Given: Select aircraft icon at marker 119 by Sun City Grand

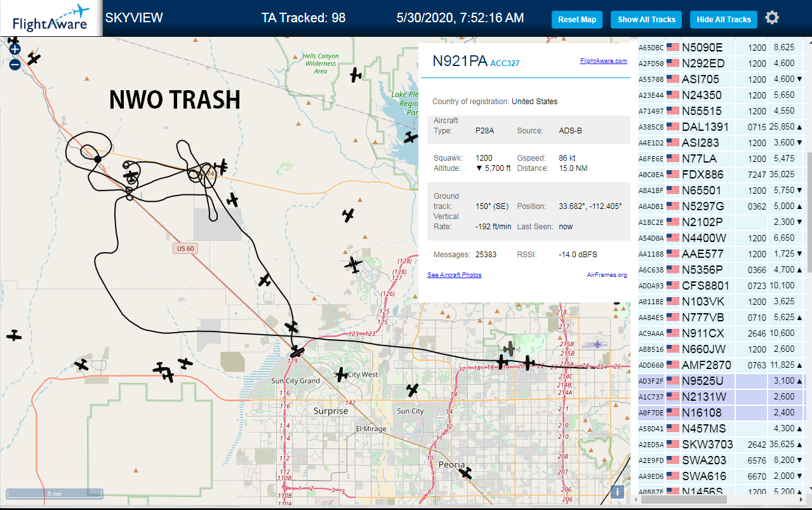Looking at the screenshot, I should pos(297,351).
